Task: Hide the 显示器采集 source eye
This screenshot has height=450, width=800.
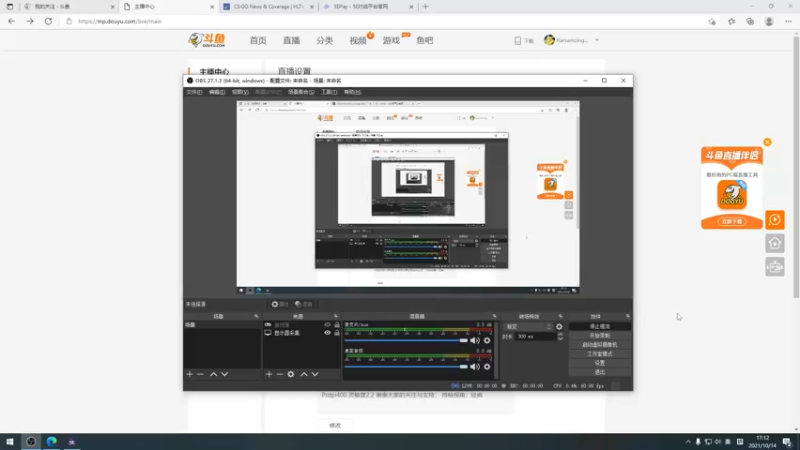Action: 328,333
